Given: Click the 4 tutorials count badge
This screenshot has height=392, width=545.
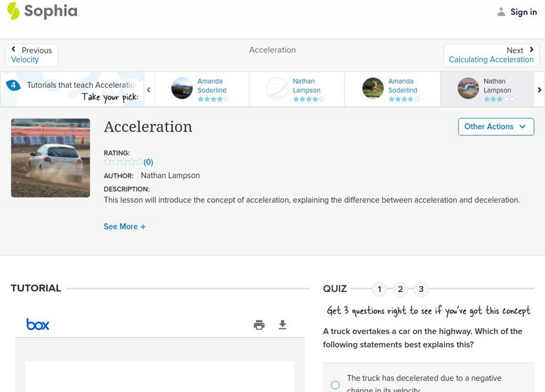Looking at the screenshot, I should [x=13, y=85].
